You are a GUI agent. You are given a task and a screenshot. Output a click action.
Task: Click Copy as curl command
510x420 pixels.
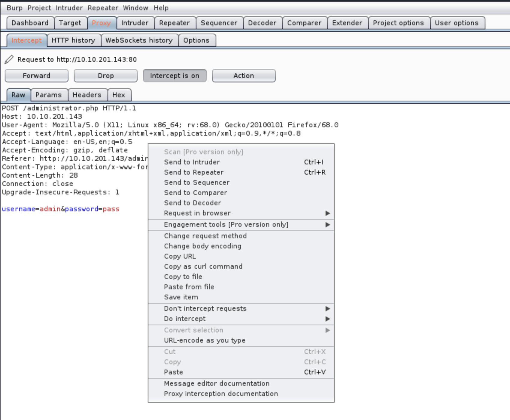tap(203, 266)
